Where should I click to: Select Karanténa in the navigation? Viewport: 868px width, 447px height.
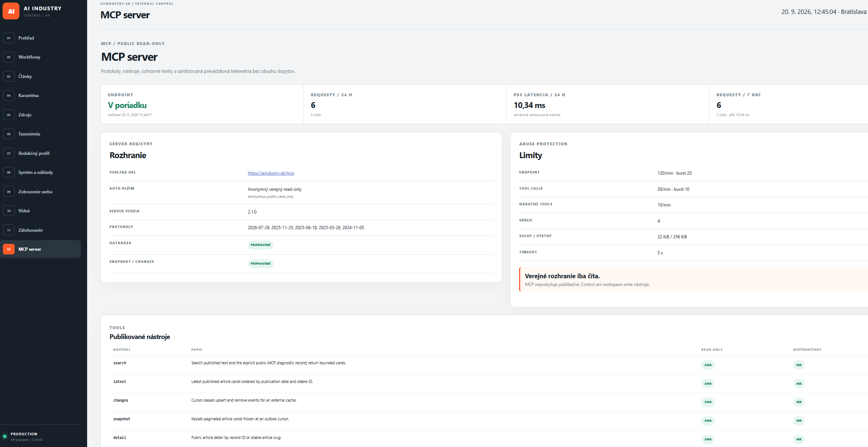click(x=40, y=96)
